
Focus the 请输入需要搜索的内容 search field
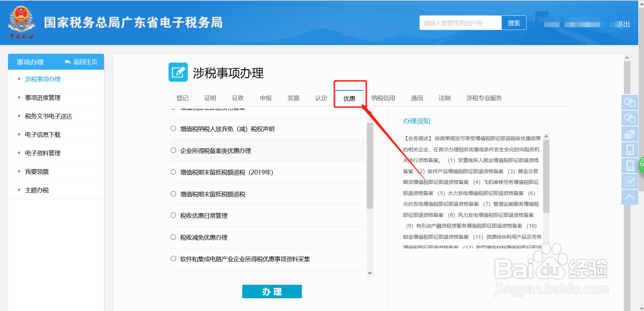click(x=460, y=23)
